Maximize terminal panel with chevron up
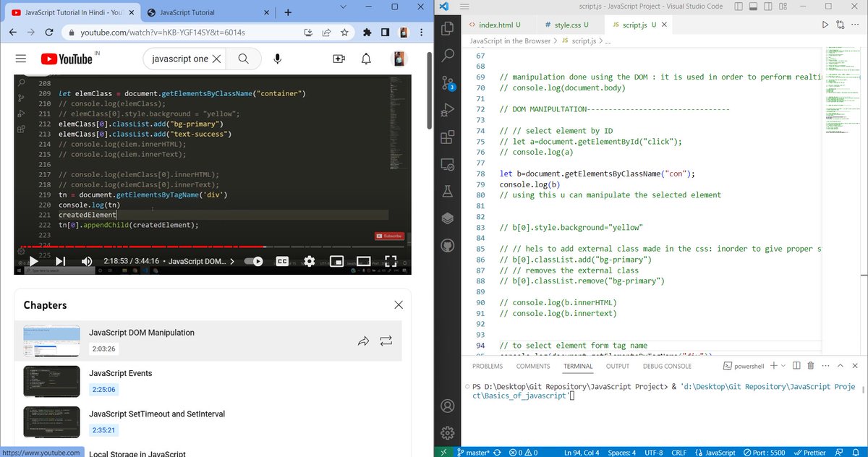Viewport: 868px width, 457px height. (x=840, y=366)
